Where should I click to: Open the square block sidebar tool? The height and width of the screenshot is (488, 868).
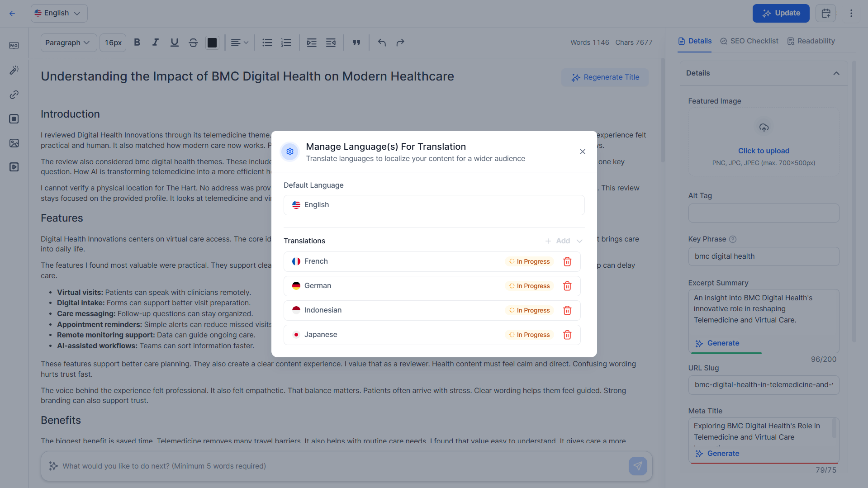(14, 119)
